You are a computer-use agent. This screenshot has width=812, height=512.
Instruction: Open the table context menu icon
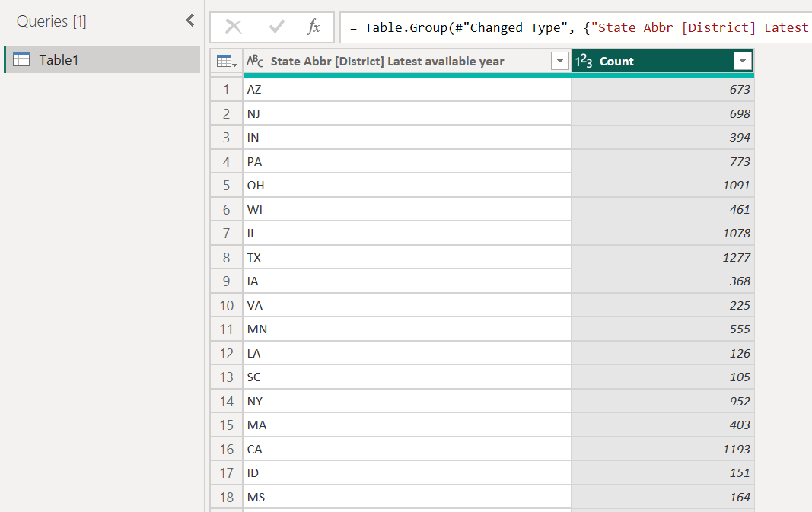pyautogui.click(x=226, y=61)
